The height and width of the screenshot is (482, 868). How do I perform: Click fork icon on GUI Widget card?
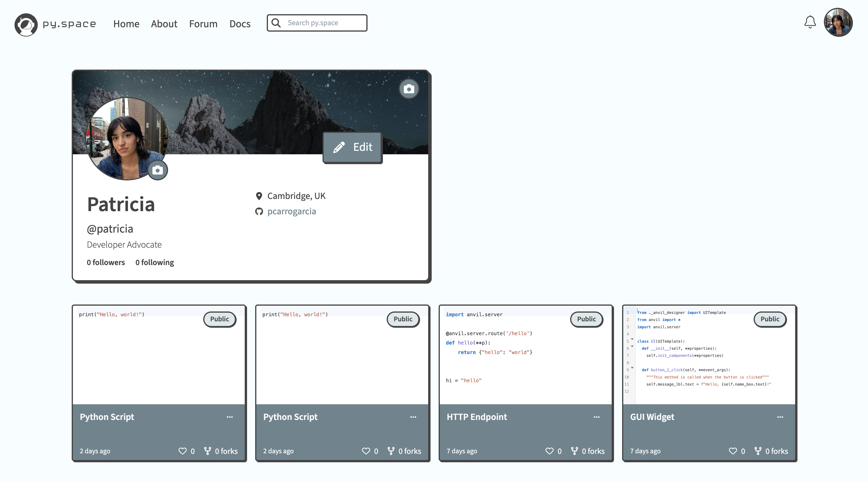point(758,451)
